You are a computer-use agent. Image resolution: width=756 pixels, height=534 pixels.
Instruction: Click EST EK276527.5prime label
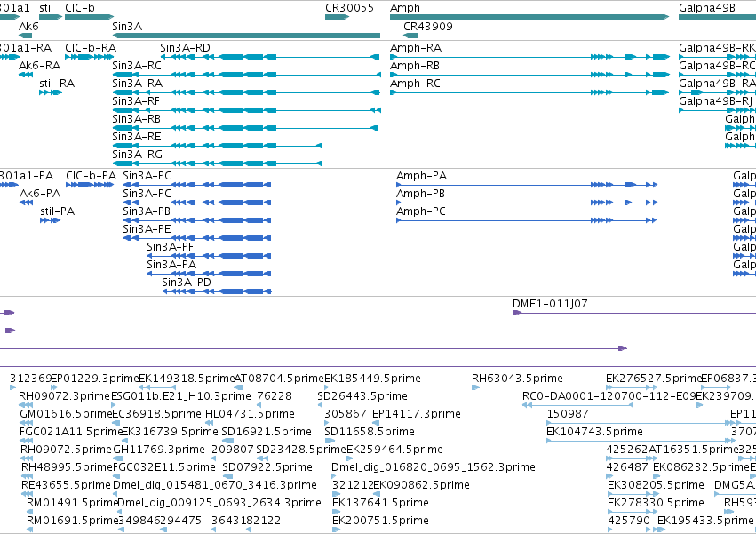[653, 379]
